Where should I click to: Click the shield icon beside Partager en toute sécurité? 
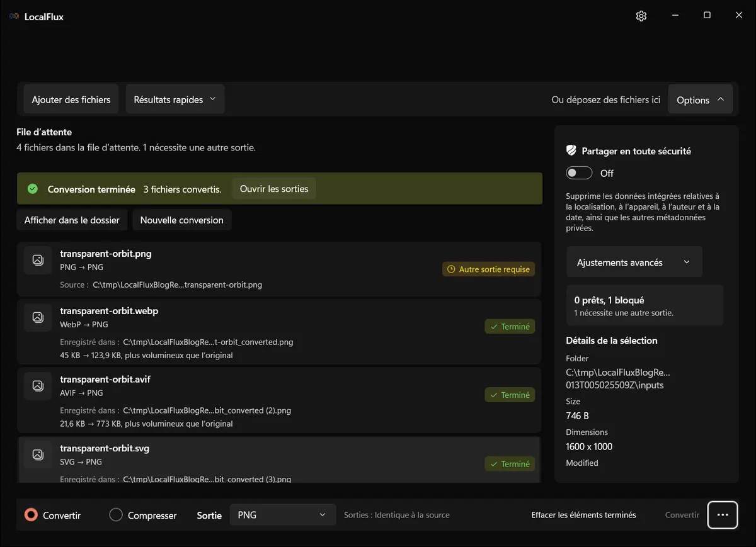(571, 150)
